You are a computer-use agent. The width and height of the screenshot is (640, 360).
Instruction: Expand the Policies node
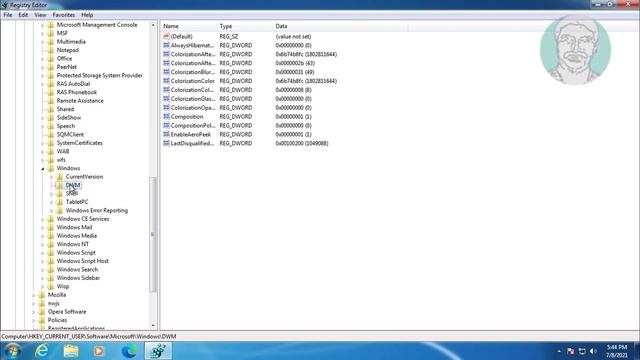click(33, 320)
